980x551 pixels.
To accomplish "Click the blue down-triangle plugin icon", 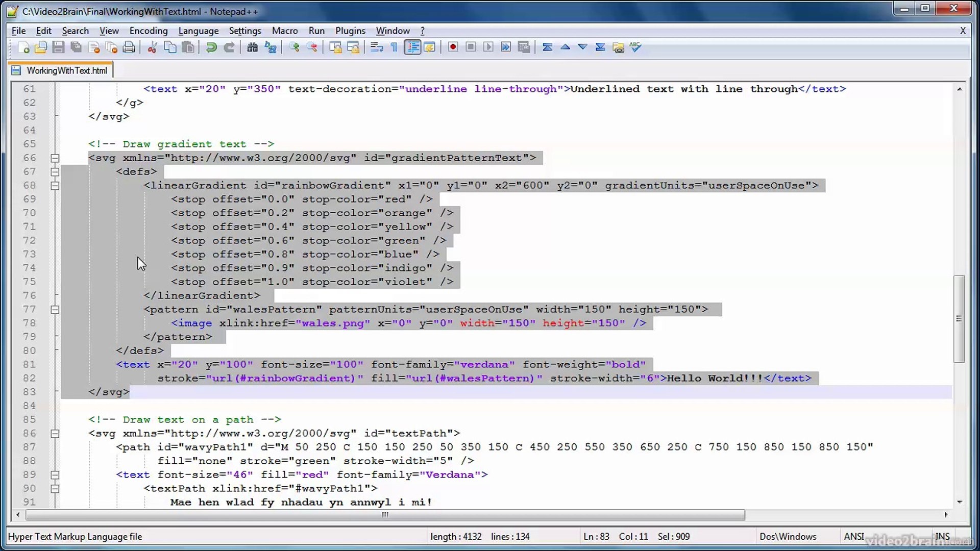I will 582,47.
